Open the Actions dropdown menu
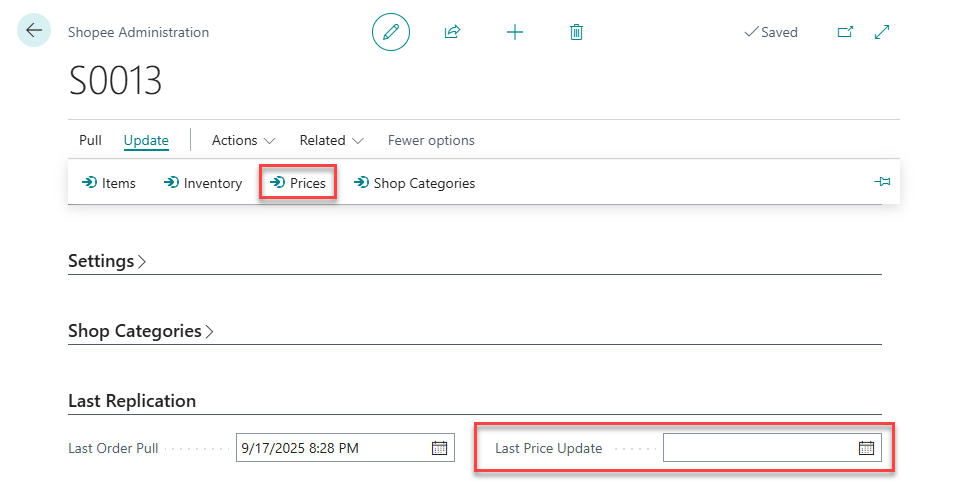968x498 pixels. pos(243,141)
